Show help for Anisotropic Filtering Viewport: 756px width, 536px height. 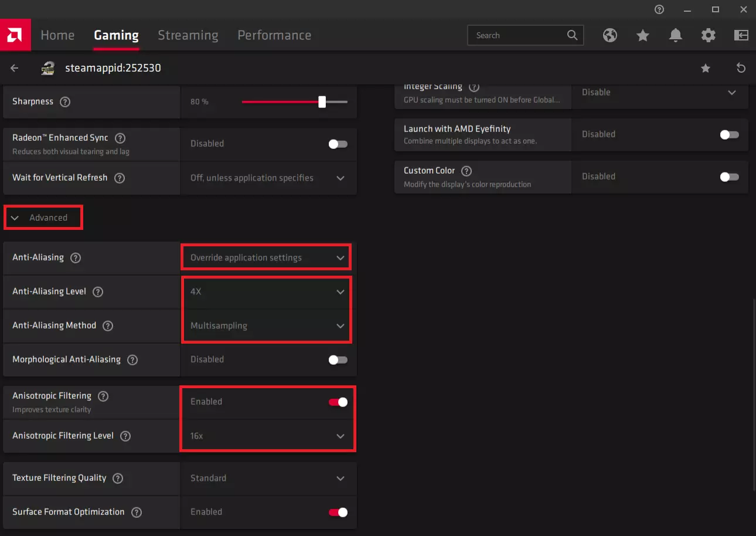coord(103,396)
